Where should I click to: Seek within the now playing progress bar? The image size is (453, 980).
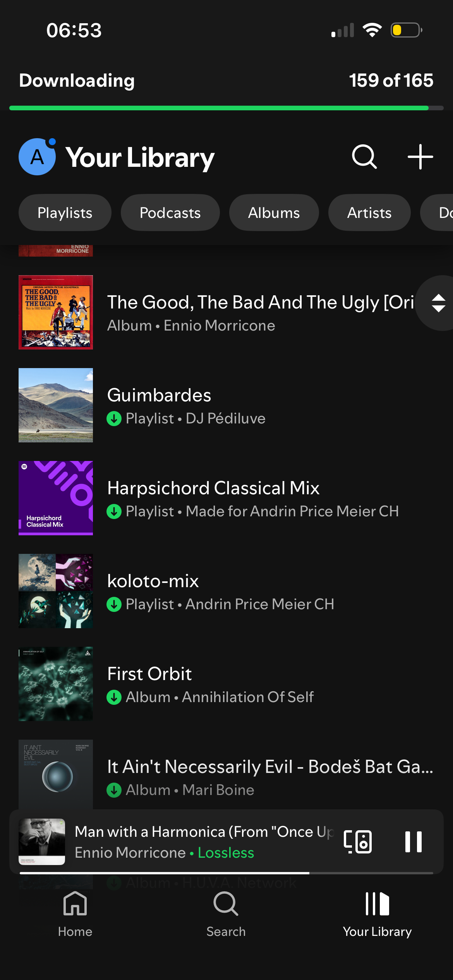point(226,873)
